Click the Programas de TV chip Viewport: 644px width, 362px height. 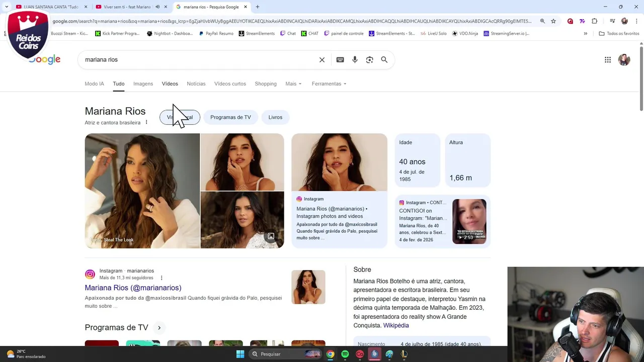point(230,117)
